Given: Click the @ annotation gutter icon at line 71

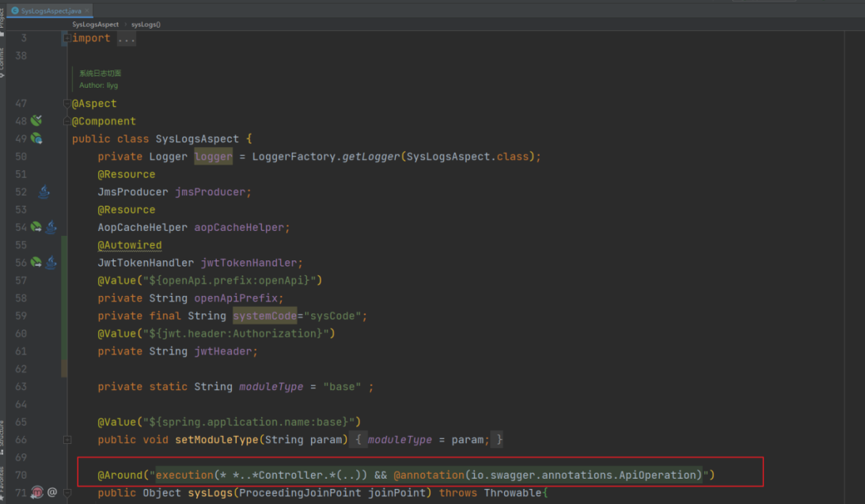Looking at the screenshot, I should pyautogui.click(x=52, y=493).
